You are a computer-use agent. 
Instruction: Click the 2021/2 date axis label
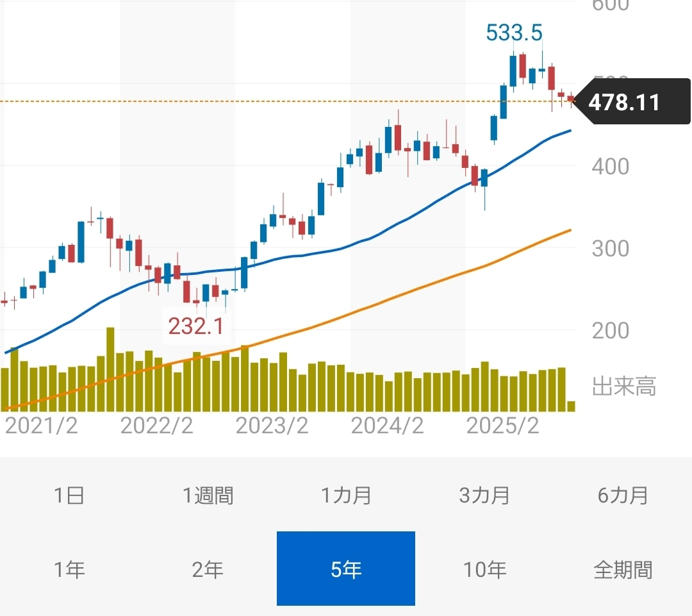42,426
